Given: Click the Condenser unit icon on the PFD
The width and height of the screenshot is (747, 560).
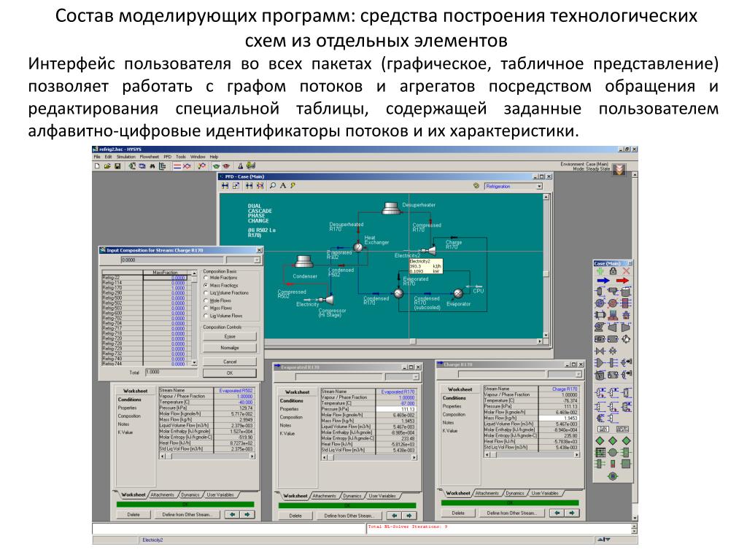Looking at the screenshot, I should coord(303,262).
